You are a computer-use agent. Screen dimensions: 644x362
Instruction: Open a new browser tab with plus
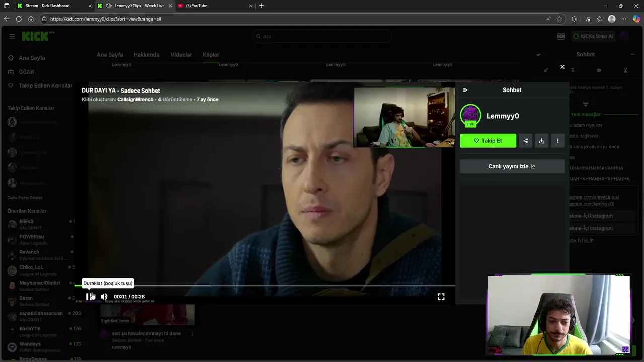tap(261, 6)
